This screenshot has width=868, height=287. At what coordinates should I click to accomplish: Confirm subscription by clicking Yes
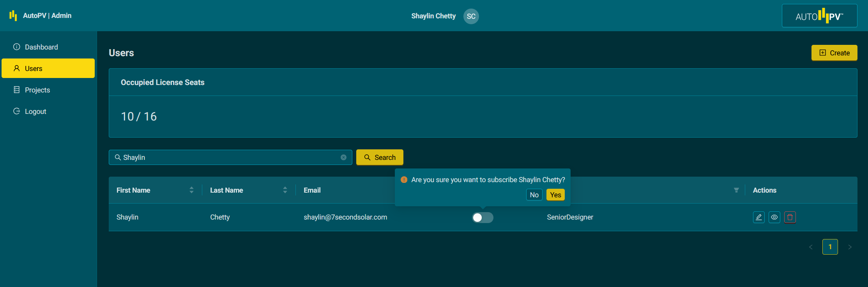click(555, 195)
